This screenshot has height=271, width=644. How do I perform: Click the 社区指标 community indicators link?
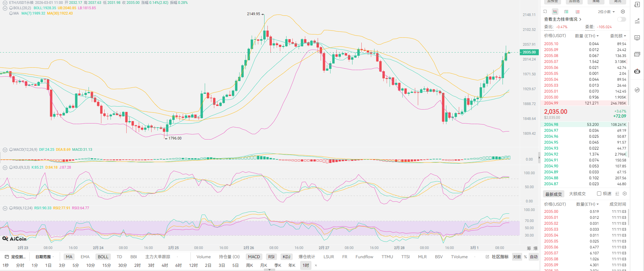pos(500,257)
